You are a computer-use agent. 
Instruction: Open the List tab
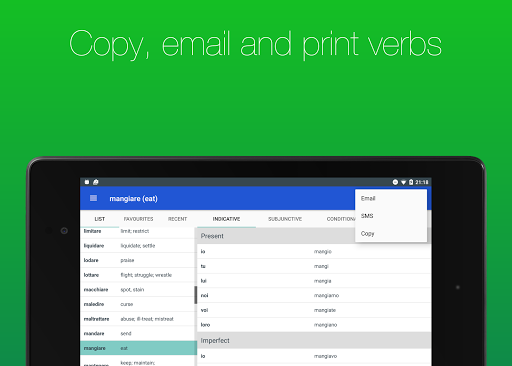(100, 219)
